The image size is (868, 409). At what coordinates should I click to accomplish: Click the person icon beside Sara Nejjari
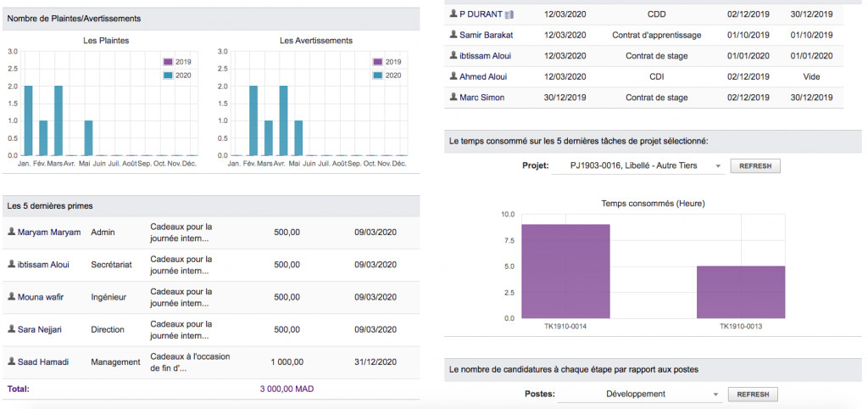tap(11, 328)
